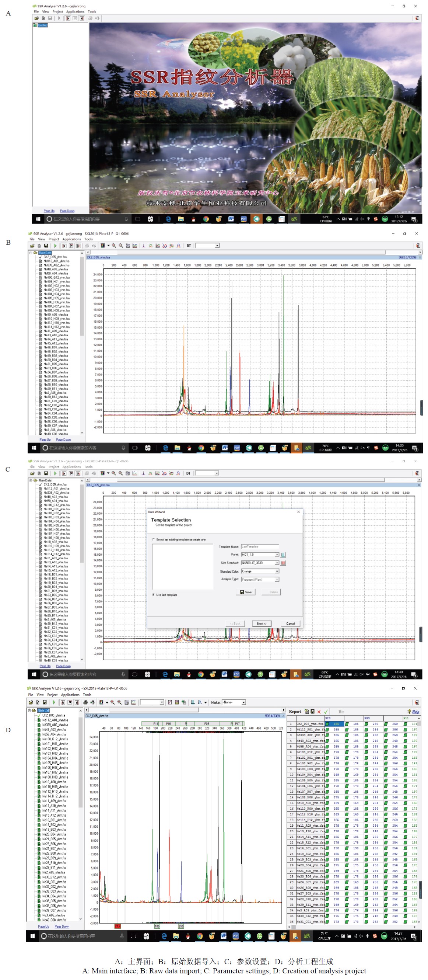Click the Next button in Run Wizard

point(262,623)
